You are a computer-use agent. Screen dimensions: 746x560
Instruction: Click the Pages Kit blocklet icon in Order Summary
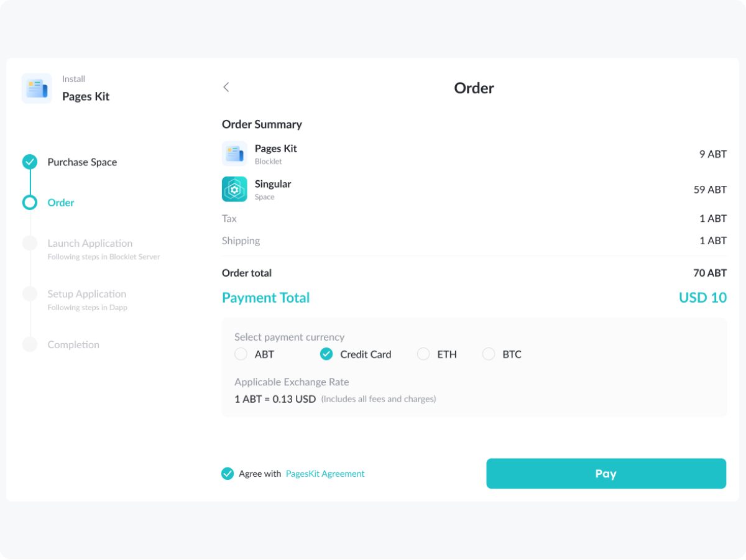(x=234, y=154)
